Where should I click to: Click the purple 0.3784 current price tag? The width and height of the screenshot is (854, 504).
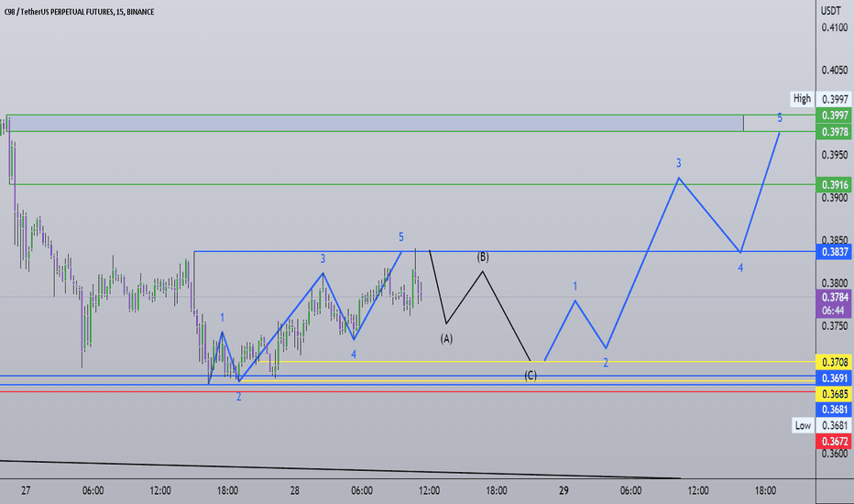click(834, 297)
